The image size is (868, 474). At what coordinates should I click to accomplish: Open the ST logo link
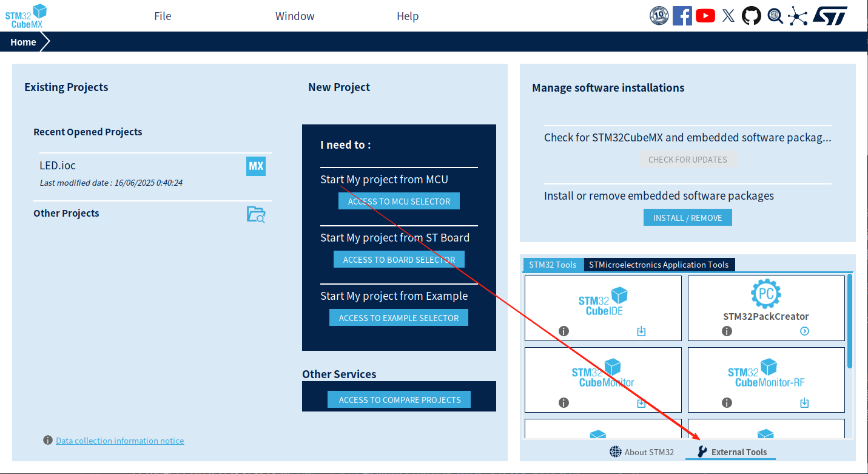pos(830,16)
